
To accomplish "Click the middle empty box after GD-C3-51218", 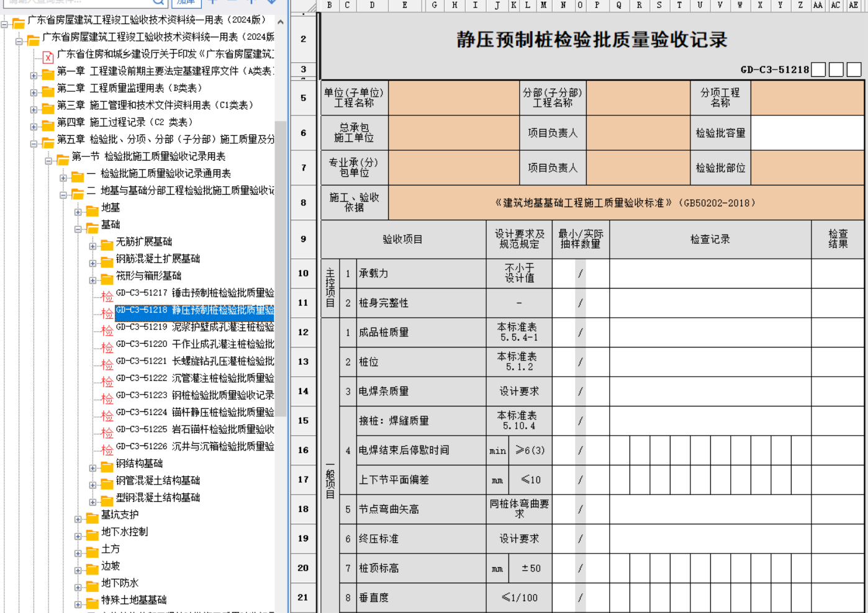I will (x=836, y=69).
